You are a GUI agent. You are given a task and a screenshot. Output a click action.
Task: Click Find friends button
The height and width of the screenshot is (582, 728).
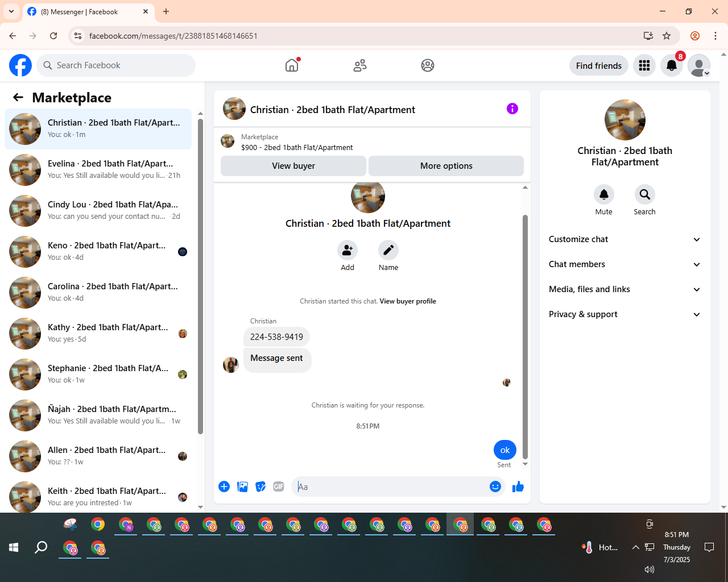[x=599, y=65]
